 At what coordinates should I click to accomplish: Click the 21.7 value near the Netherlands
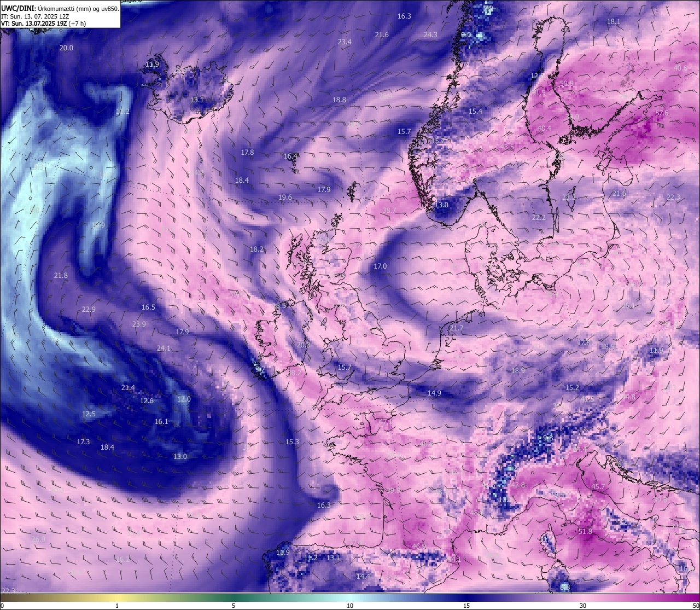456,328
